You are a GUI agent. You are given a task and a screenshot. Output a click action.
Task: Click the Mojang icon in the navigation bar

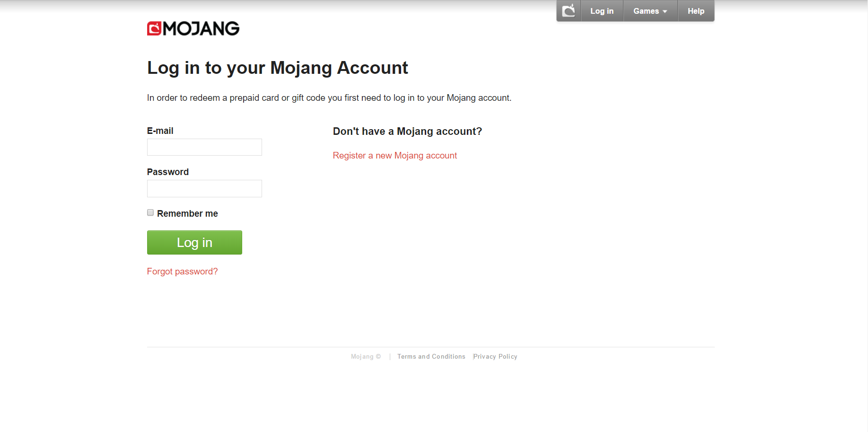pos(569,11)
